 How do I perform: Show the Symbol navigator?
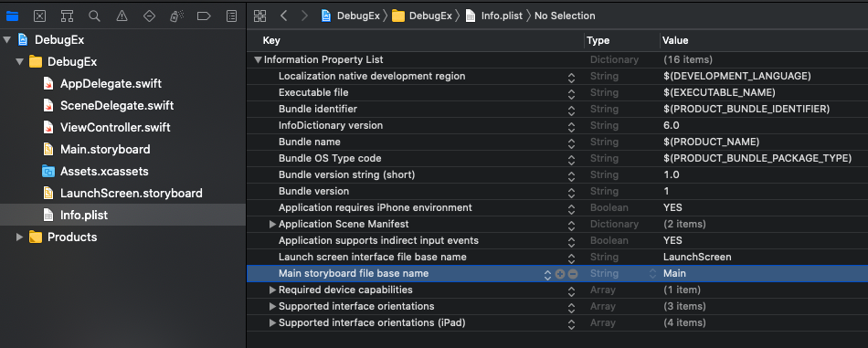click(x=67, y=16)
